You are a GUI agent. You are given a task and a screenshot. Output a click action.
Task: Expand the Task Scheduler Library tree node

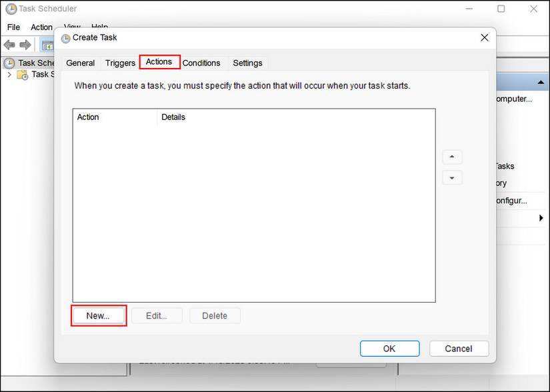coord(9,74)
